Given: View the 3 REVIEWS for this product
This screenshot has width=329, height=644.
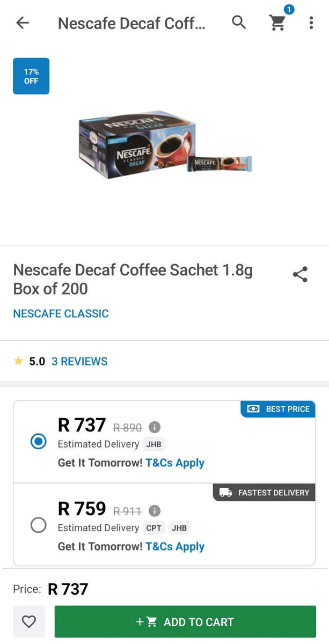Looking at the screenshot, I should [x=79, y=361].
